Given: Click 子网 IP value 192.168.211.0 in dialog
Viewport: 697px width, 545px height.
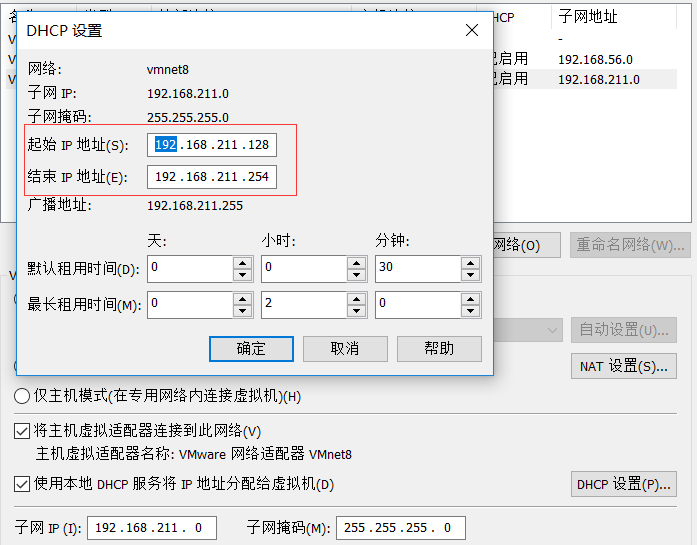Looking at the screenshot, I should [x=188, y=94].
